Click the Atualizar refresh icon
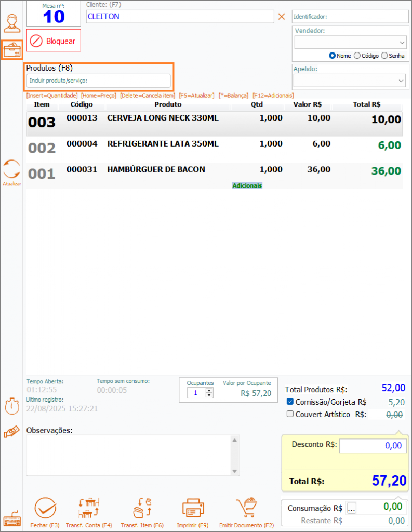This screenshot has width=412, height=532. click(11, 170)
